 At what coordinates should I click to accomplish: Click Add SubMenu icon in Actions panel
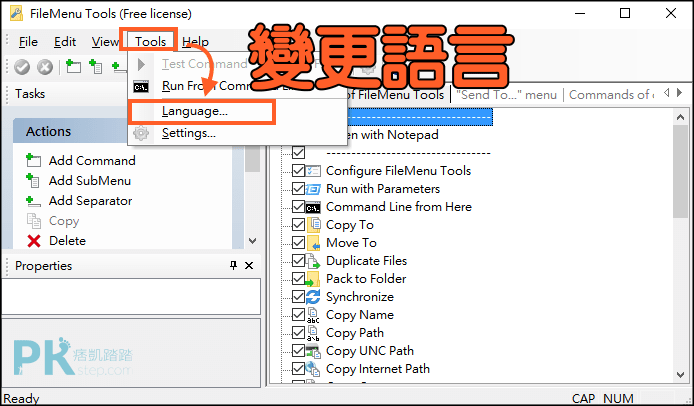[x=34, y=181]
